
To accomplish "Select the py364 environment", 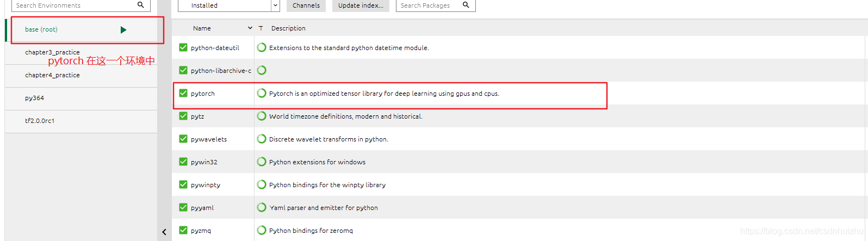I will (x=81, y=98).
